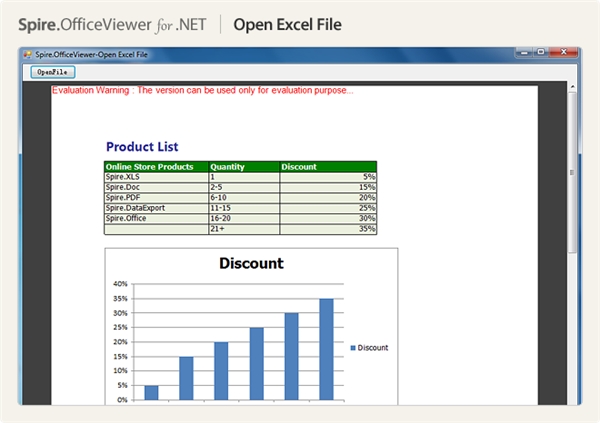
Task: Click the quantity cell 6-10
Action: [244, 198]
